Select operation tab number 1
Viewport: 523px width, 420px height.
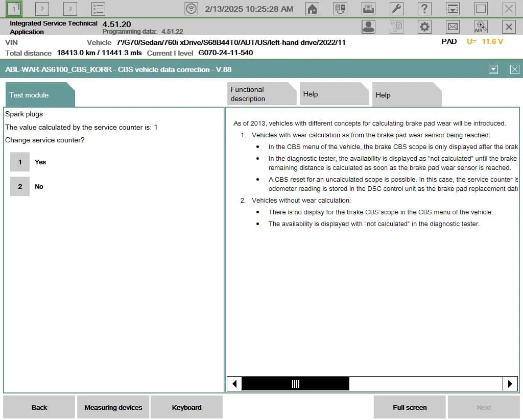point(14,9)
